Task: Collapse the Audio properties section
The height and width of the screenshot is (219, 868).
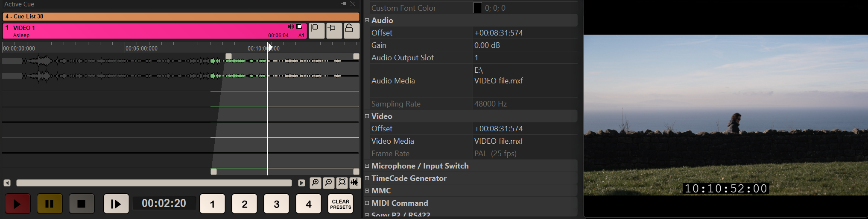Action: 367,20
